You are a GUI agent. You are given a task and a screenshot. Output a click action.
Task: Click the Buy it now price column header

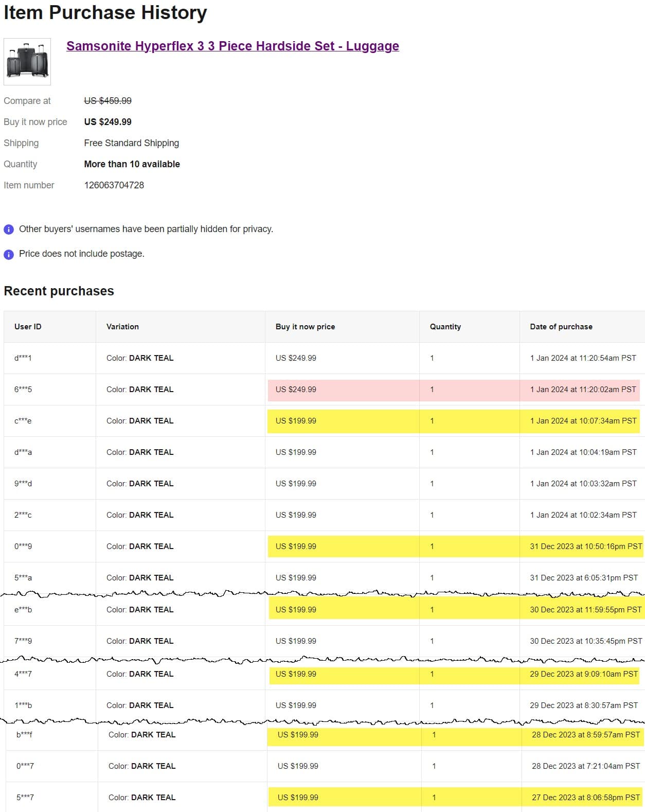tap(305, 327)
